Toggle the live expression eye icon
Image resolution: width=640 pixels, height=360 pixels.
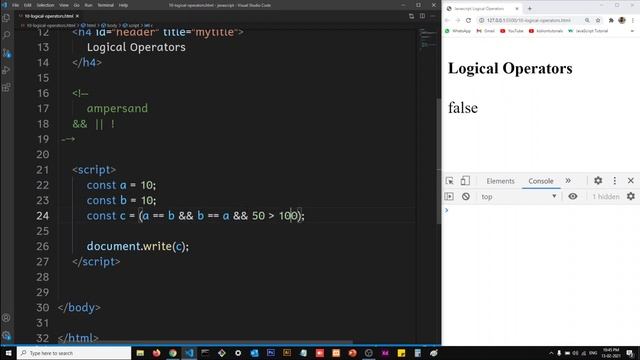(x=573, y=197)
